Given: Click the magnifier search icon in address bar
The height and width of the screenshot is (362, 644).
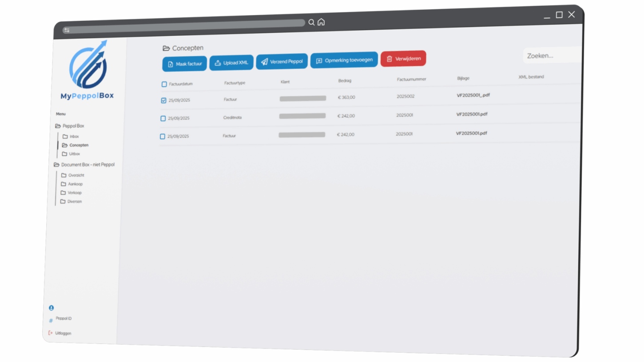Looking at the screenshot, I should (311, 22).
